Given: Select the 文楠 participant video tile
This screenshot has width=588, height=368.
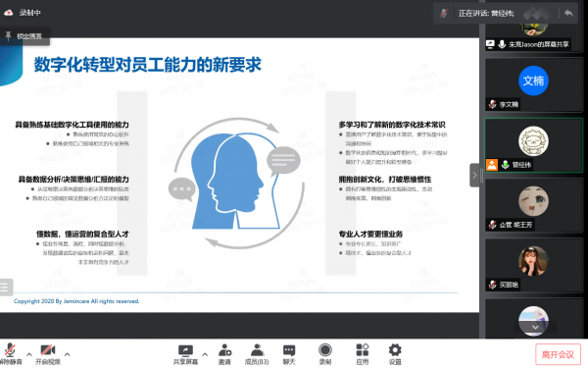Looking at the screenshot, I should [x=534, y=84].
